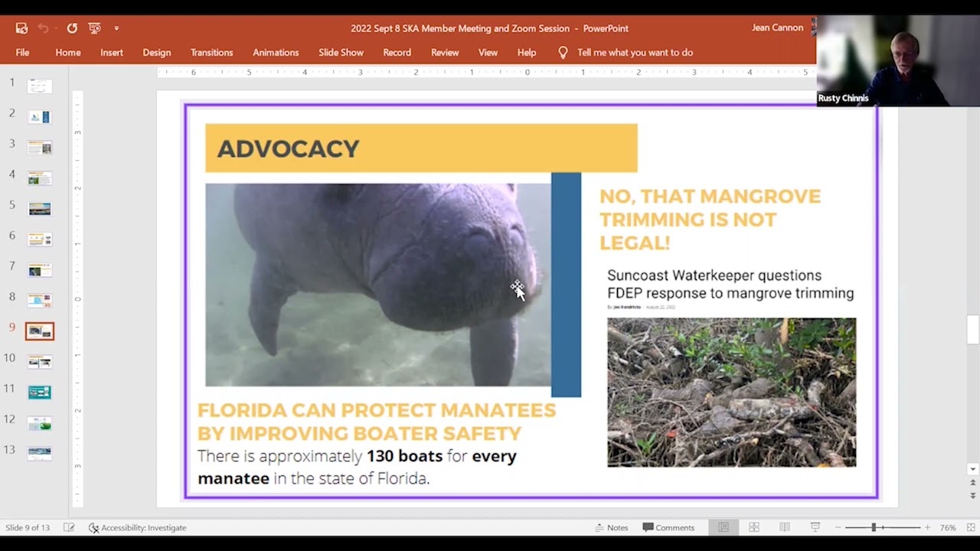The image size is (980, 551).
Task: Click the scroll down arrow on scrollbar
Action: point(973,469)
